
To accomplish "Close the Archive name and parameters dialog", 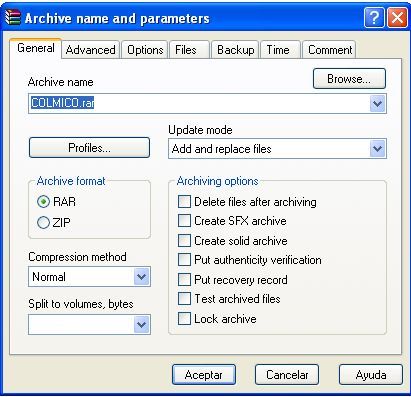I will pyautogui.click(x=397, y=17).
